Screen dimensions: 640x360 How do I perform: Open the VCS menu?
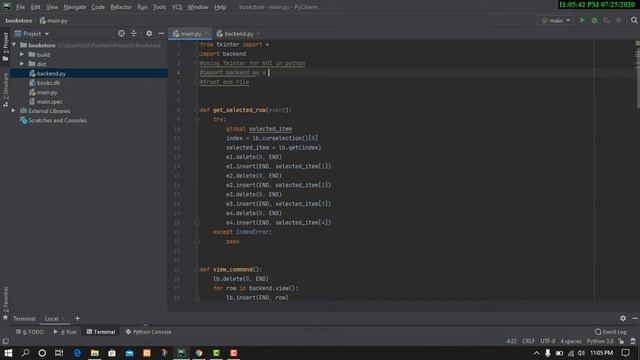177,7
